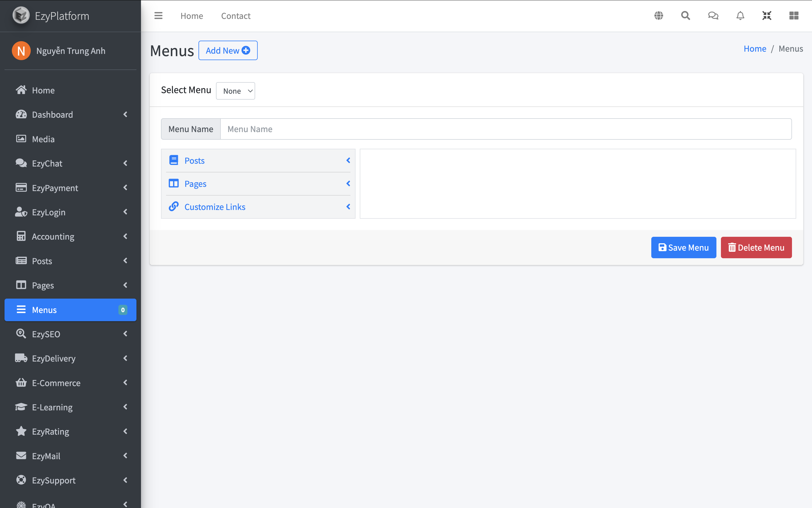The width and height of the screenshot is (812, 508).
Task: Click the Customize Links chain icon
Action: point(173,206)
